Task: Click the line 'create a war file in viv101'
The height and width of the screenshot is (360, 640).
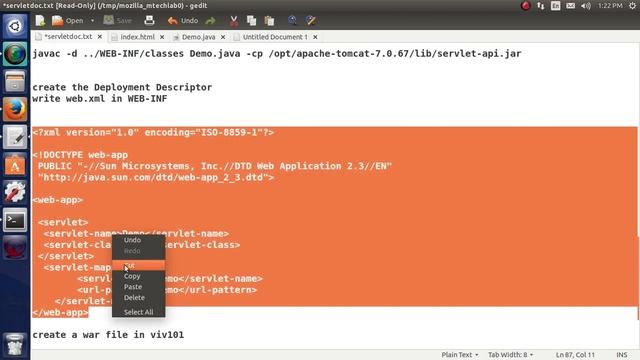Action: point(108,335)
